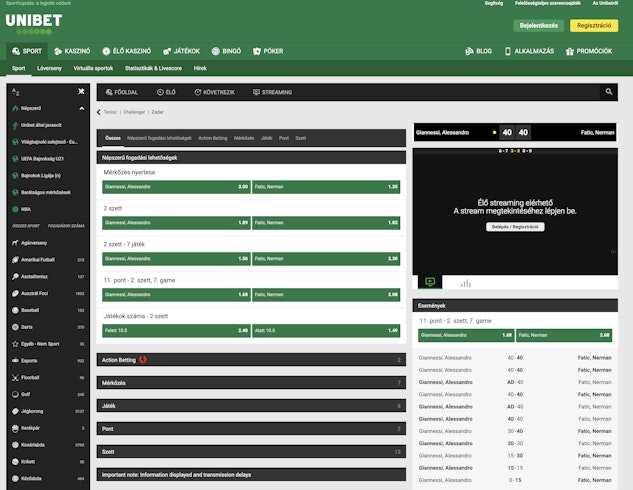Click the Esports controller icon

tap(15, 360)
